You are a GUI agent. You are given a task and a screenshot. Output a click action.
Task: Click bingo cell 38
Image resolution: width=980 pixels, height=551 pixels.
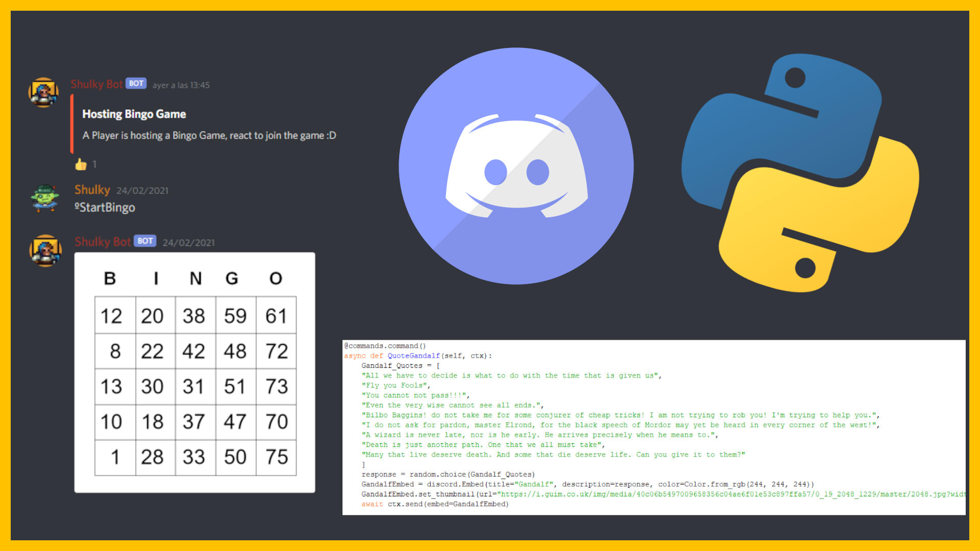coord(195,315)
